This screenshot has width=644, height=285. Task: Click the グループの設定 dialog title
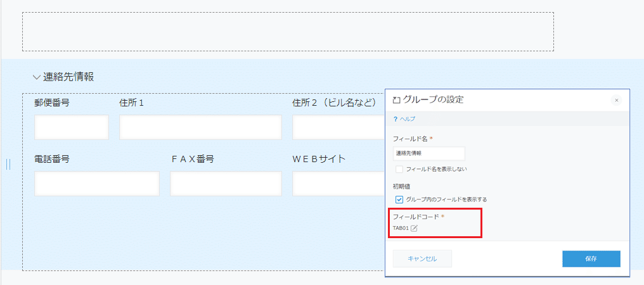pyautogui.click(x=434, y=99)
